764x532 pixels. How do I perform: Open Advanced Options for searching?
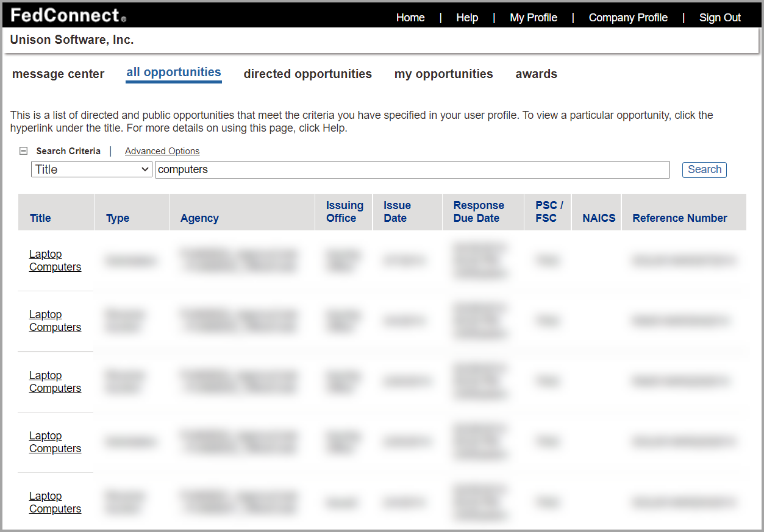[162, 151]
